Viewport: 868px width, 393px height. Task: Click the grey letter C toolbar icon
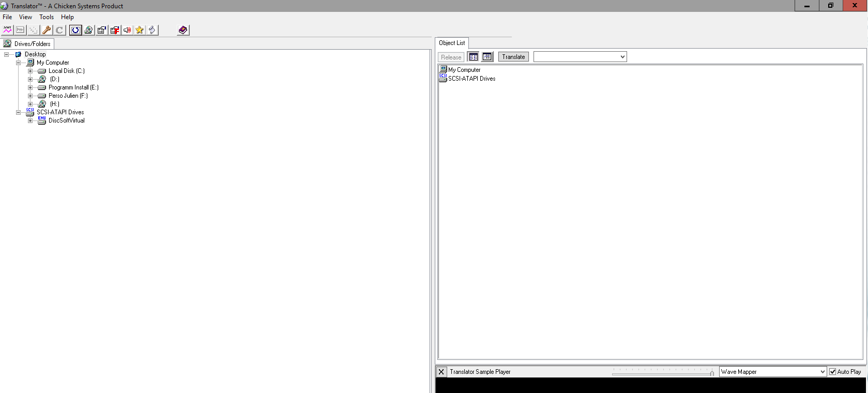point(59,30)
